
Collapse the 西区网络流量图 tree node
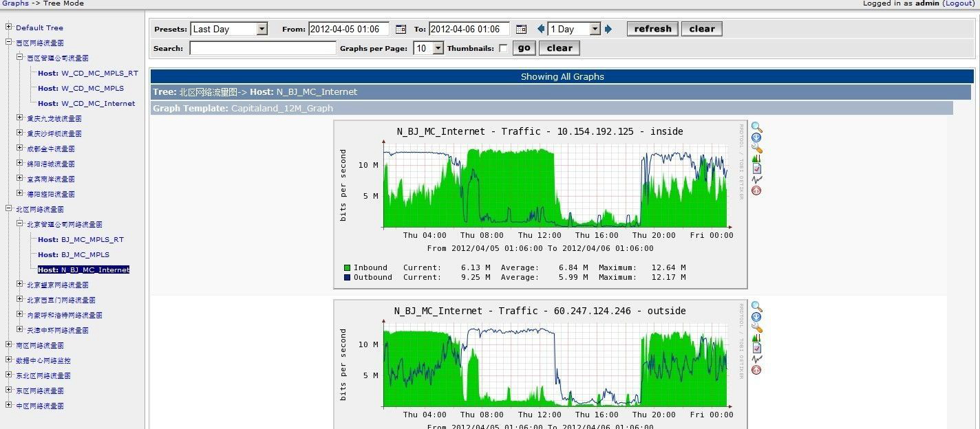[9, 43]
